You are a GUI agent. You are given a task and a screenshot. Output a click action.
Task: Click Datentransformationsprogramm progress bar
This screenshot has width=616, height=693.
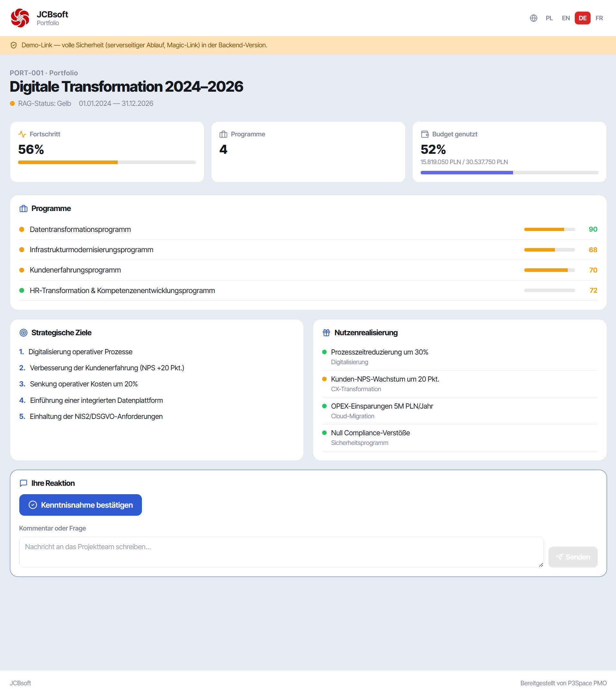pyautogui.click(x=549, y=229)
